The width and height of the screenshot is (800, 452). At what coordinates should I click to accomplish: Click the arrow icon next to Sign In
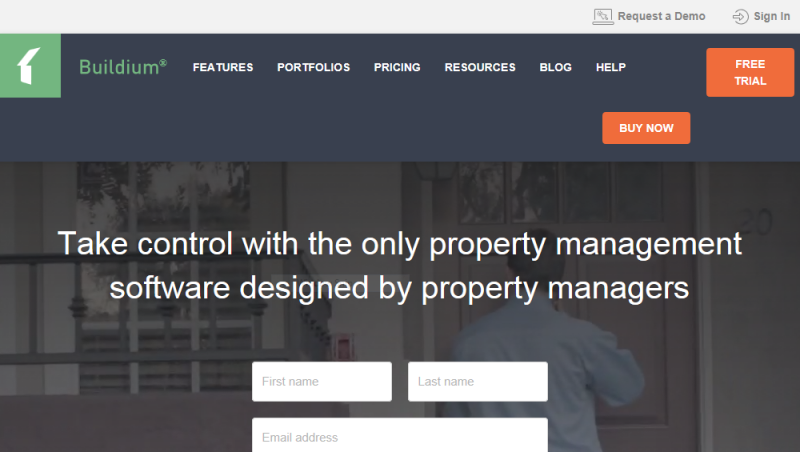click(x=740, y=17)
